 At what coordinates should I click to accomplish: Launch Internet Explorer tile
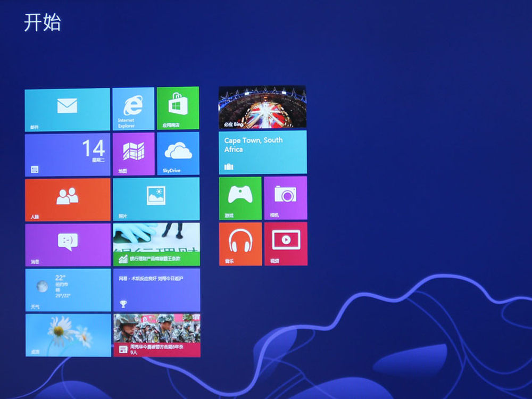point(133,109)
